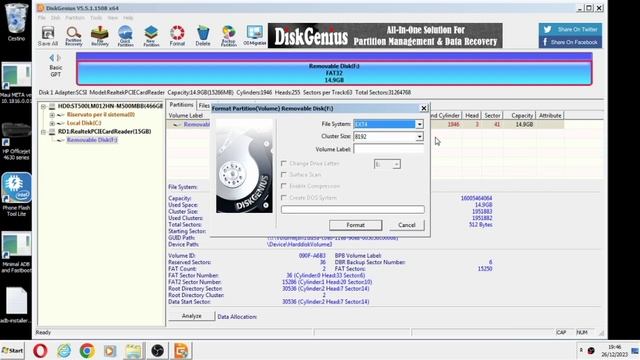Open the media player taskbar icon

pyautogui.click(x=110, y=351)
